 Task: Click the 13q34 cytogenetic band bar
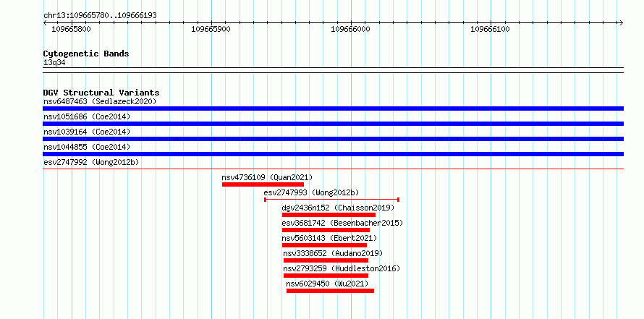[x=333, y=70]
